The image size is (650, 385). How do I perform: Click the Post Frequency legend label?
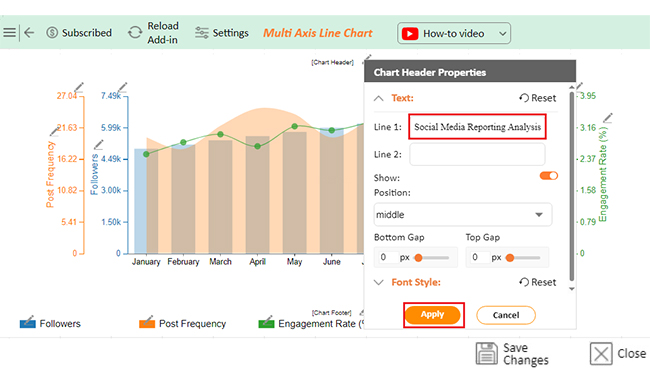click(192, 324)
